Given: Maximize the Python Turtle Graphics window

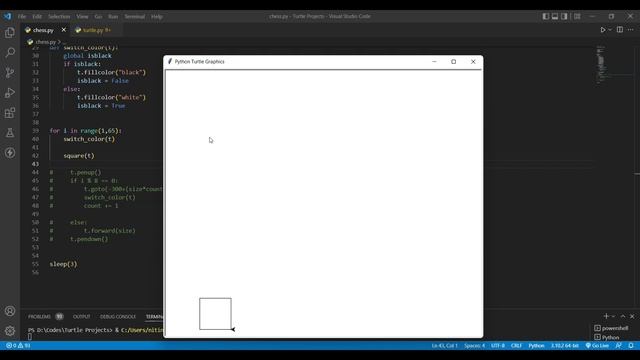Looking at the screenshot, I should pos(453,62).
